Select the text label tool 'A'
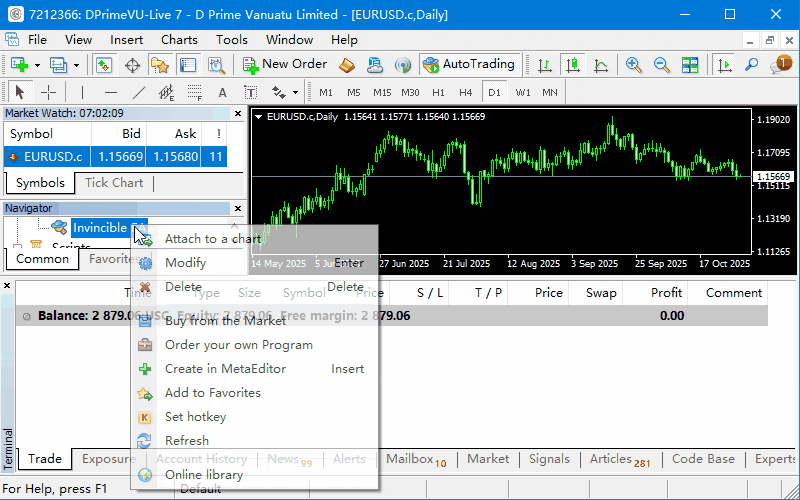The width and height of the screenshot is (800, 500). pos(222,93)
